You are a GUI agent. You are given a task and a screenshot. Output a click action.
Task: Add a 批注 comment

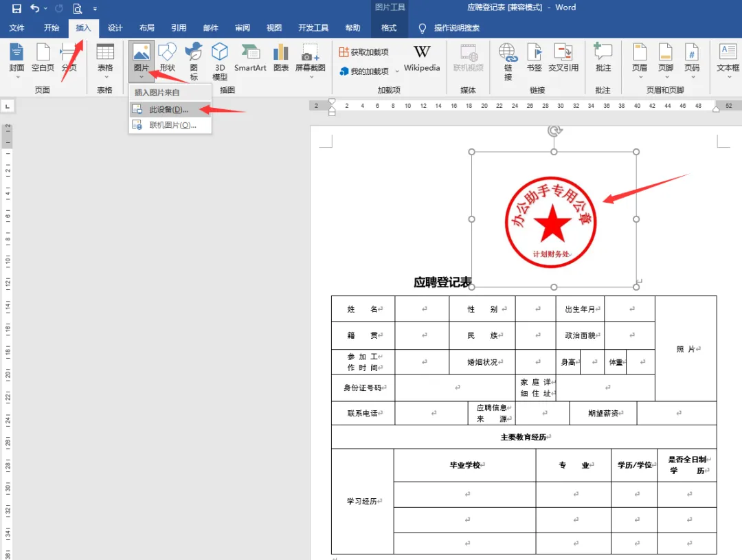[x=603, y=58]
